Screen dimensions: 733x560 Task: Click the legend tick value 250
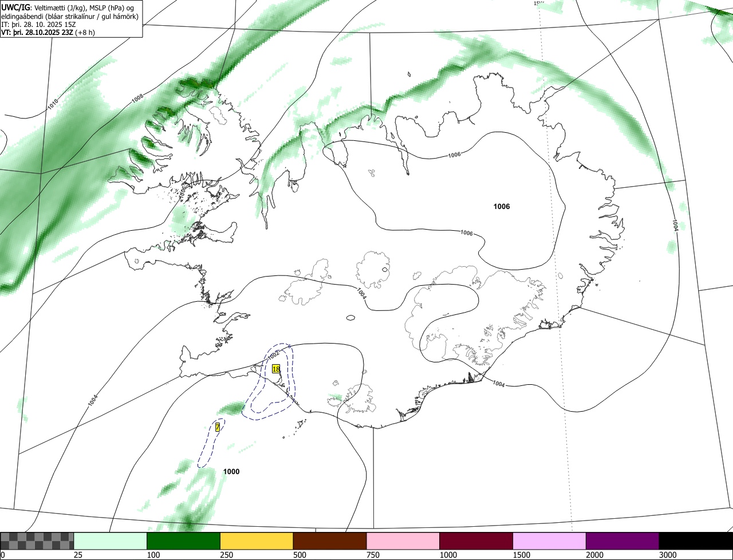(x=226, y=555)
